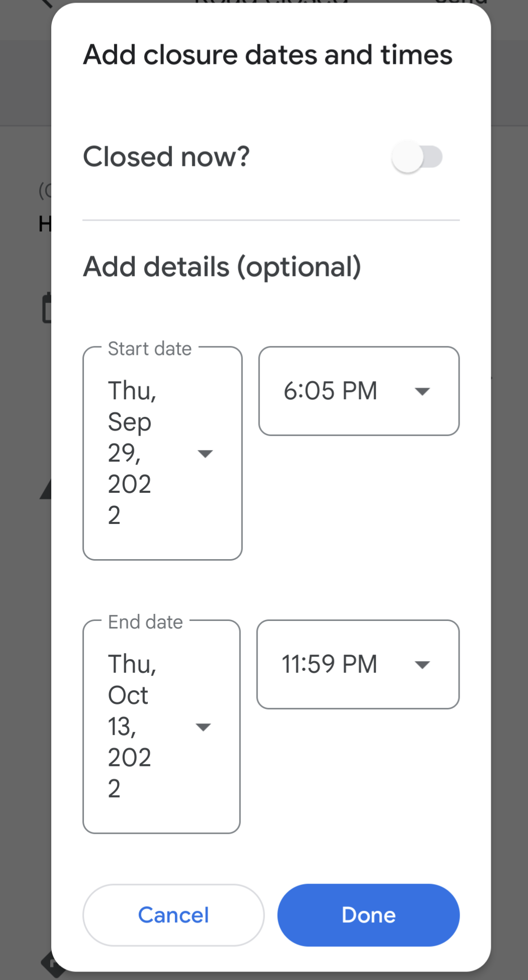Image resolution: width=528 pixels, height=980 pixels.
Task: Select the Thu, Oct 13, 2022 date text
Action: point(131,726)
